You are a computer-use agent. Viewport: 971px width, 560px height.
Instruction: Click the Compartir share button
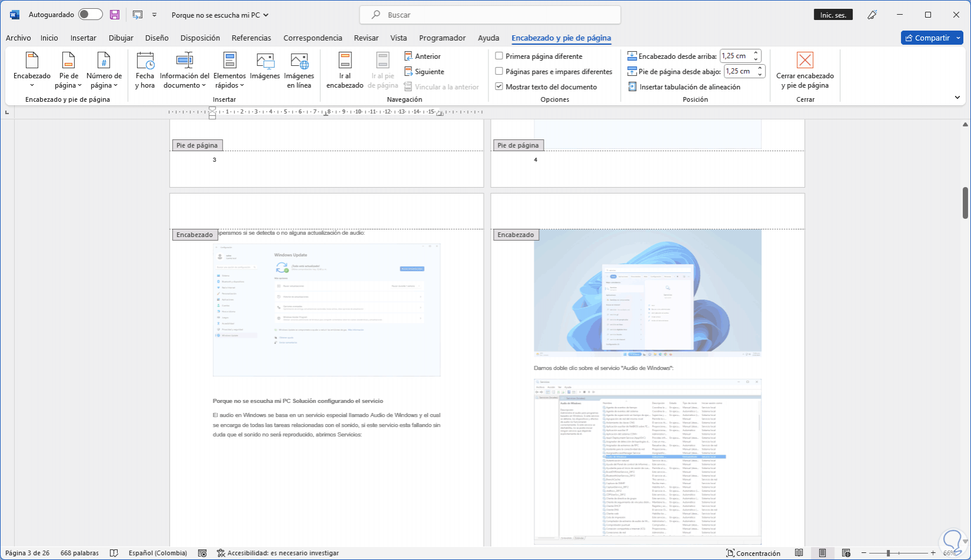932,38
